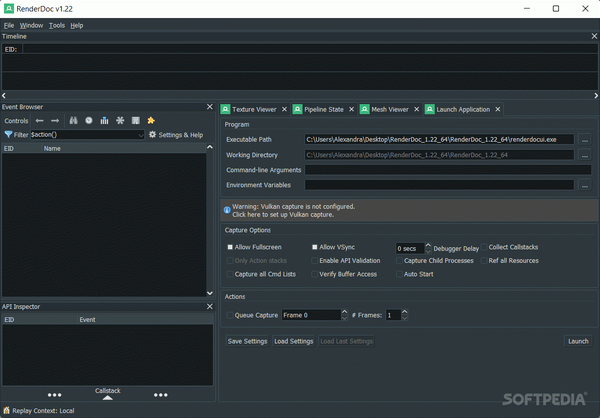Image resolution: width=600 pixels, height=418 pixels.
Task: Browse for Executable Path
Action: pyautogui.click(x=584, y=140)
